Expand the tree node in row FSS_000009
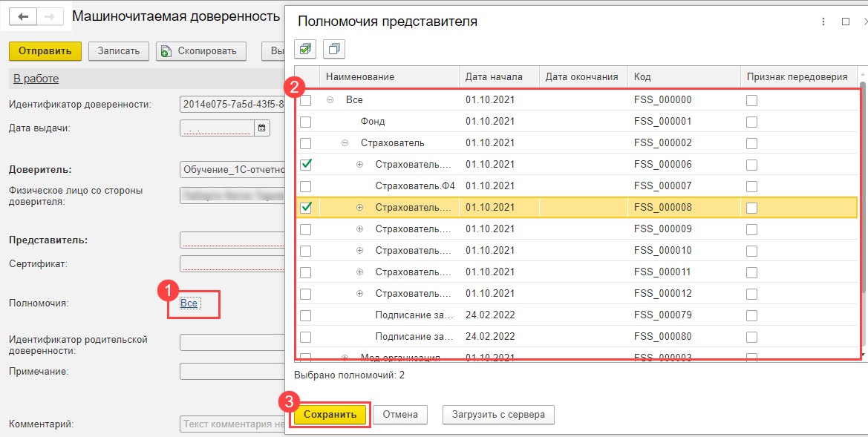868x437 pixels. pyautogui.click(x=360, y=229)
